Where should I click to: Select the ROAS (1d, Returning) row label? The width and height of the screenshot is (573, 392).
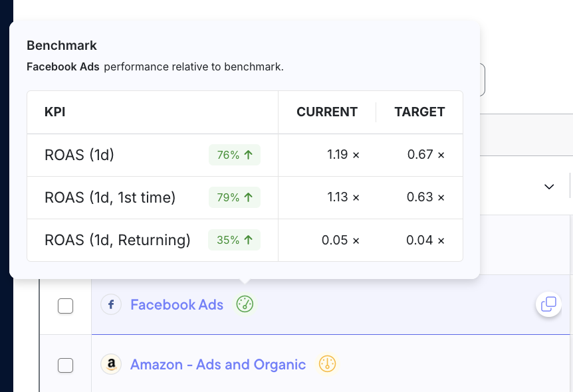coord(117,240)
